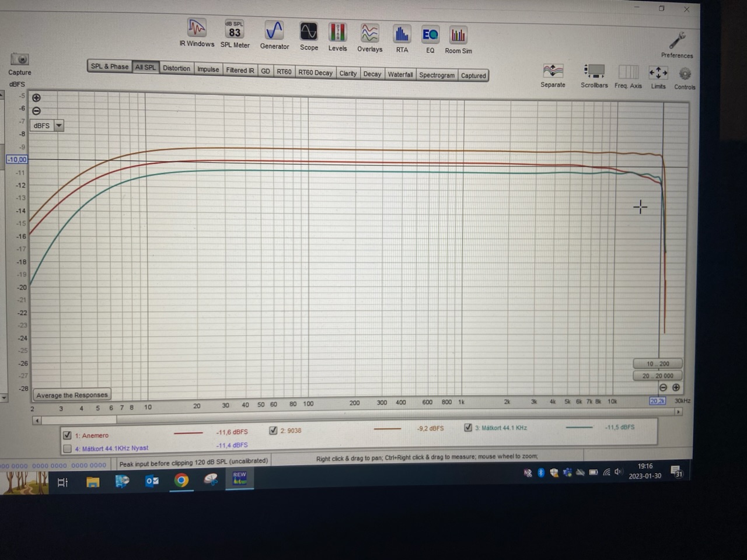
Task: Uncheck the 3: Mätkort 44.1 KHz trace
Action: click(x=468, y=428)
